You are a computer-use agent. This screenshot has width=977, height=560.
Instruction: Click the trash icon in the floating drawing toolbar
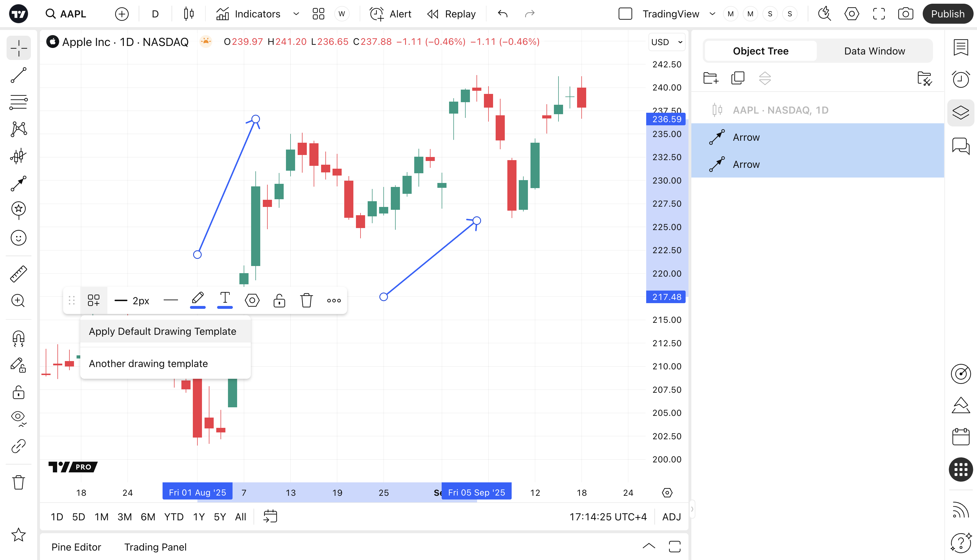[307, 300]
